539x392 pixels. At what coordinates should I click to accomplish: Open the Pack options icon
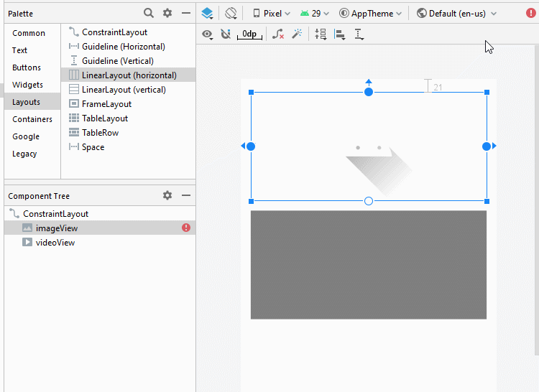click(321, 34)
